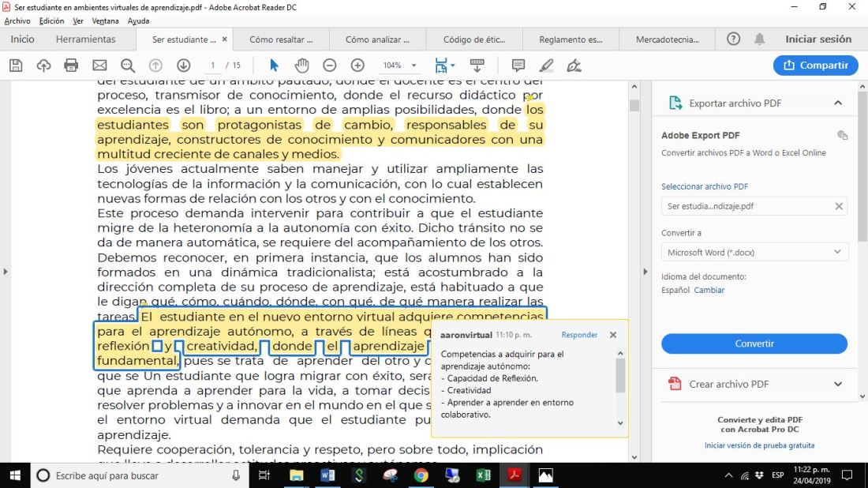The height and width of the screenshot is (488, 868).
Task: Click the page number input field
Action: point(213,66)
